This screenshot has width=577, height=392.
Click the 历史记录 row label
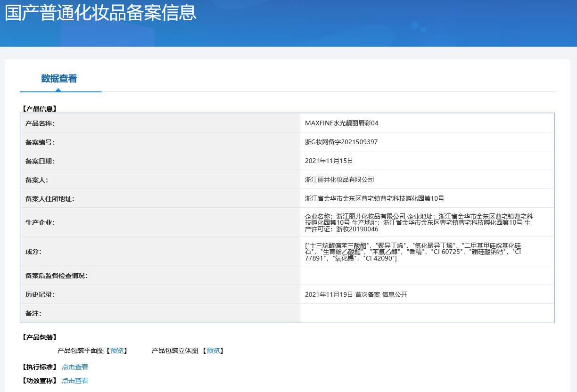(40, 294)
